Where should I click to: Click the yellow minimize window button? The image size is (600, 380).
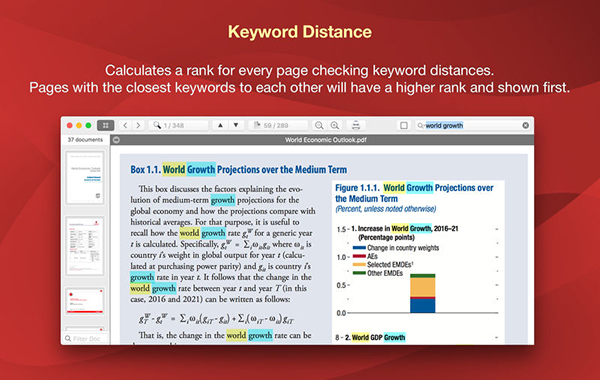79,125
